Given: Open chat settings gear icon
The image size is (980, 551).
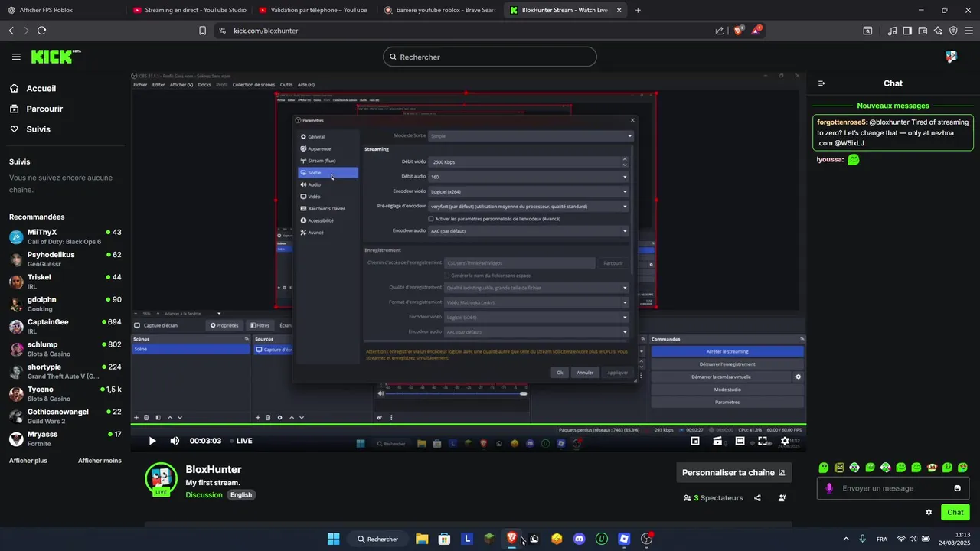Looking at the screenshot, I should (x=929, y=512).
